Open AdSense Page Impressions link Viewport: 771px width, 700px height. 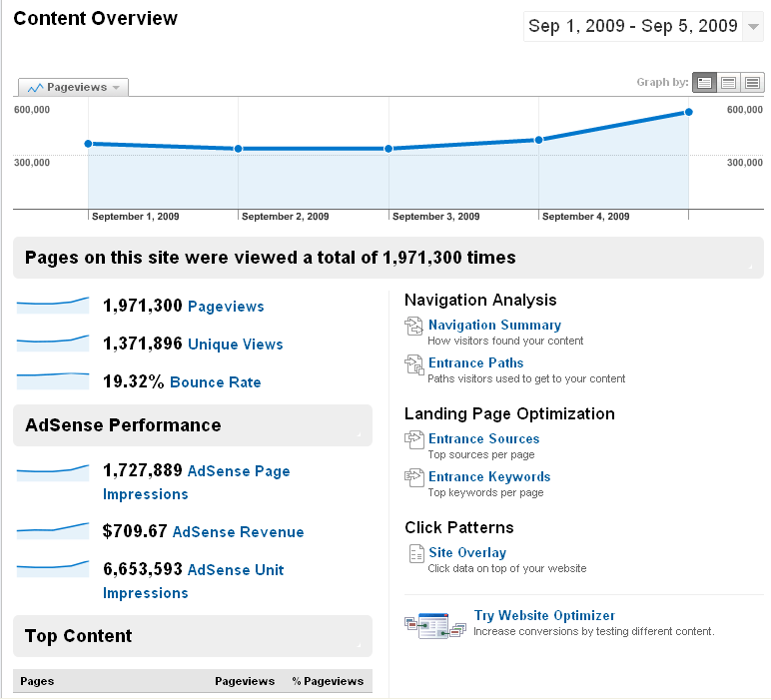(x=196, y=482)
